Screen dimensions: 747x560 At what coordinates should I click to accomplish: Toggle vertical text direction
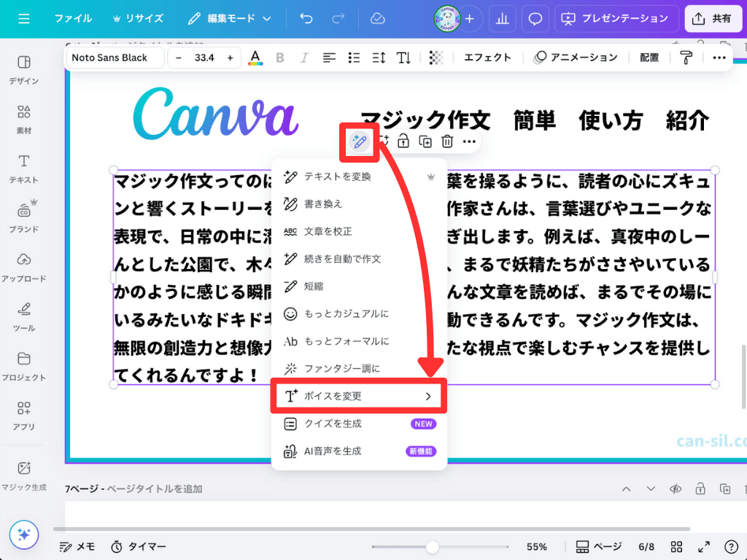(403, 58)
